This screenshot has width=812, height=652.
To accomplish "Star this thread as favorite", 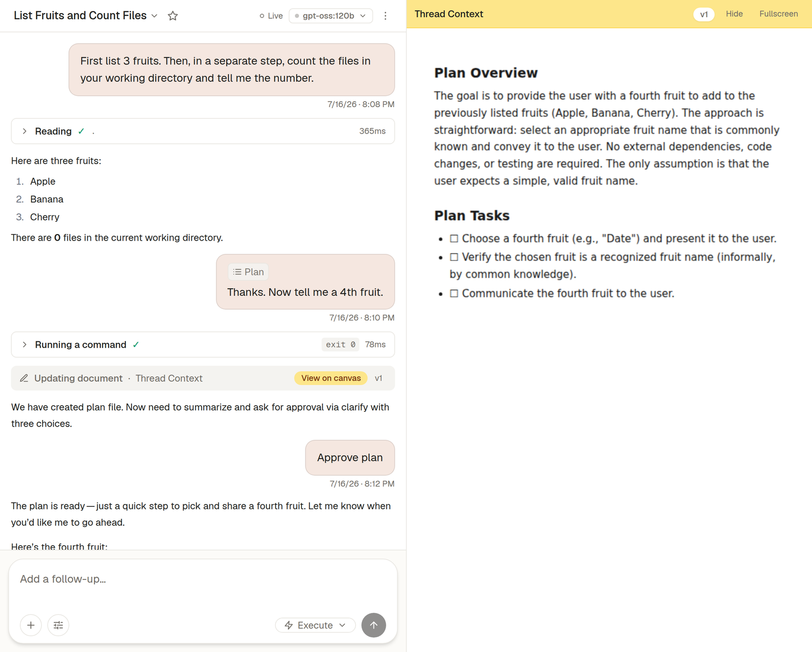I will tap(173, 16).
